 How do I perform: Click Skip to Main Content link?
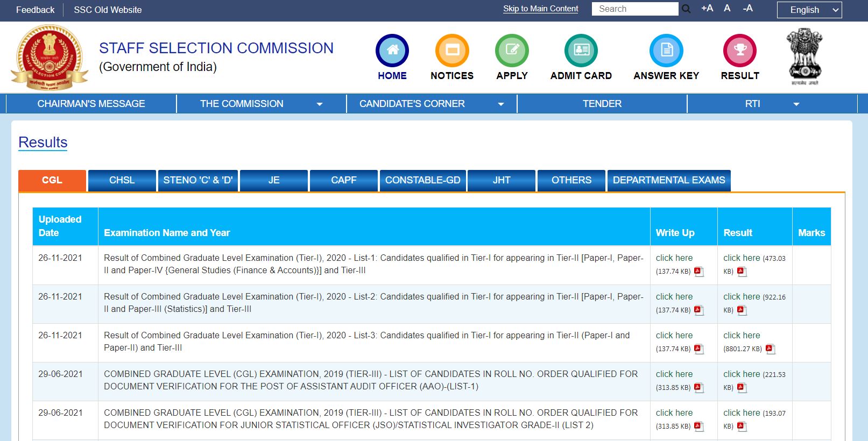click(x=541, y=9)
